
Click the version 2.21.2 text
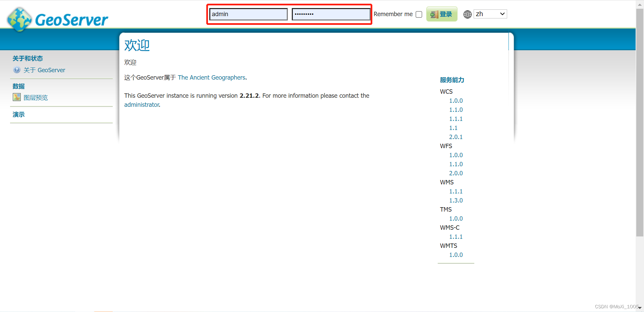(249, 96)
